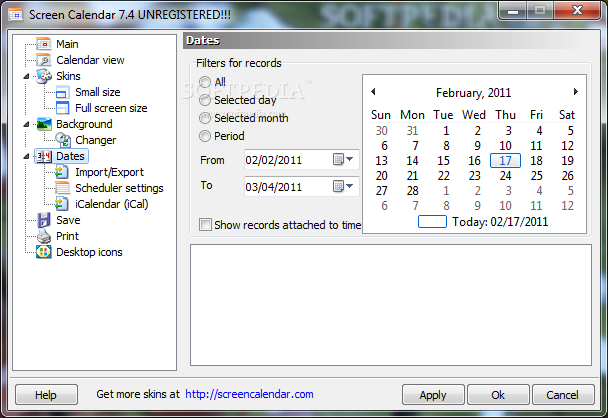Screen dimensions: 608x418
Task: Open the Save tree item
Action: [68, 220]
